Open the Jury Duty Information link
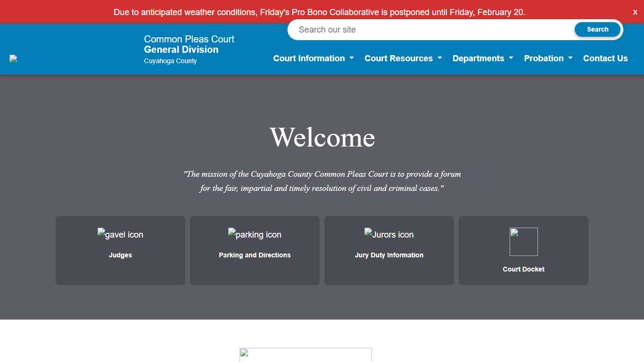Image resolution: width=644 pixels, height=362 pixels. point(389,255)
